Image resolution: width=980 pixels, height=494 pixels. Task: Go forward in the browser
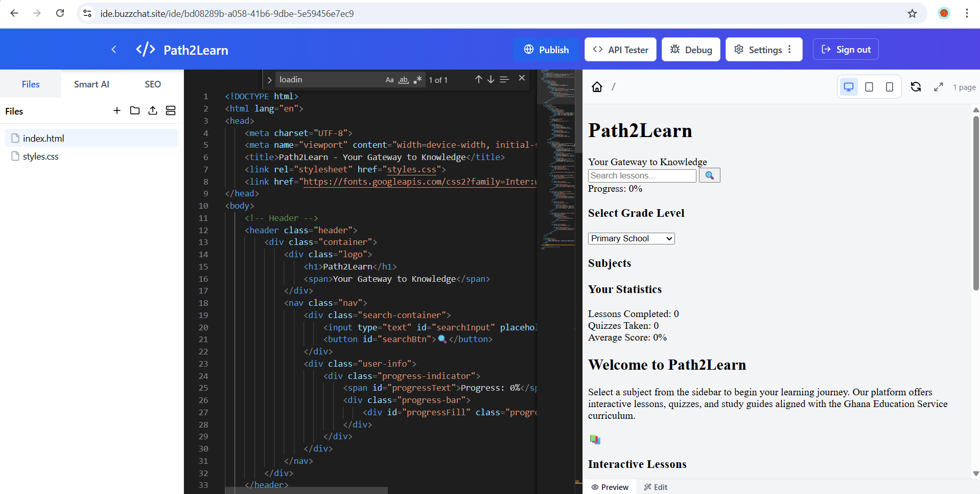(x=37, y=13)
